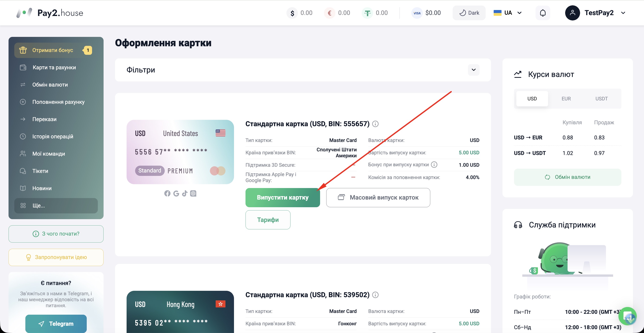Click the info icon beside card issue bonus
644x333 pixels.
(434, 165)
